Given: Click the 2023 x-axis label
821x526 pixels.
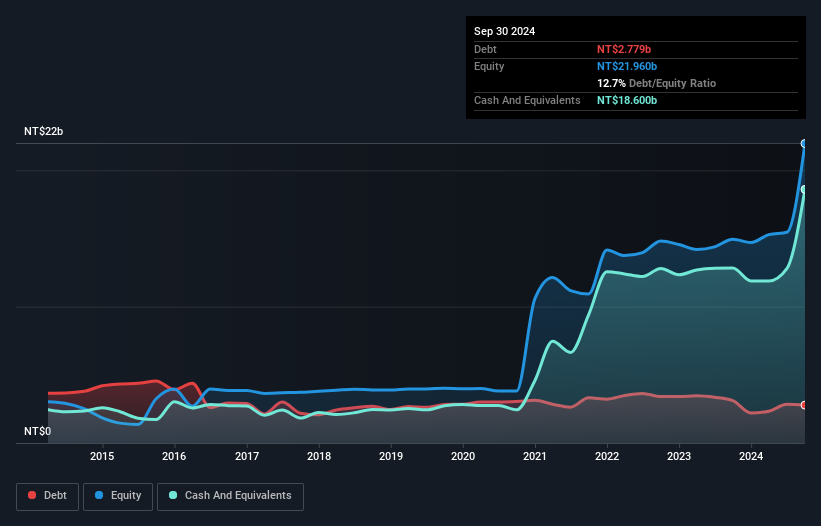Looking at the screenshot, I should coord(679,456).
